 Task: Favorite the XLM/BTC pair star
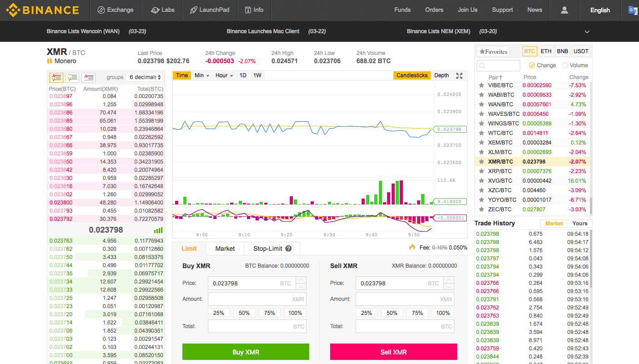click(481, 152)
